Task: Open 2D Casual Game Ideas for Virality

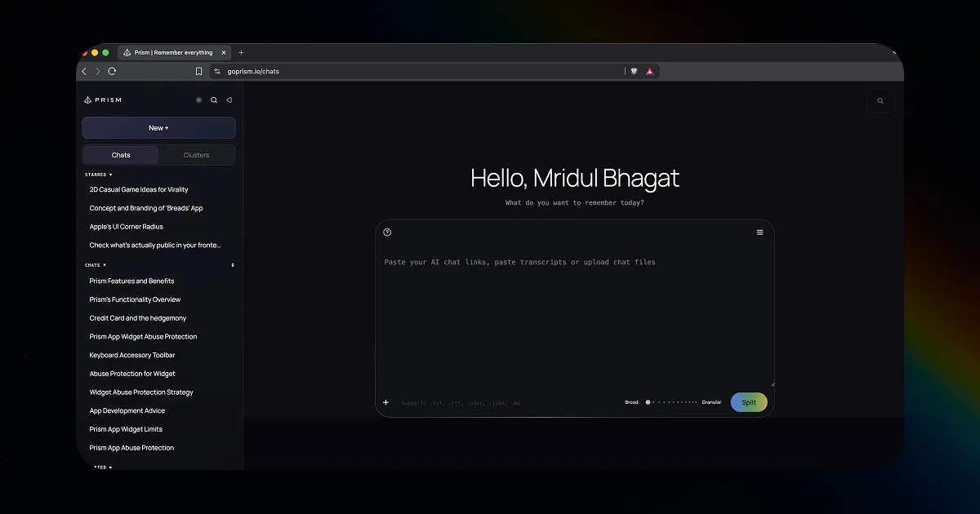Action: coord(139,189)
